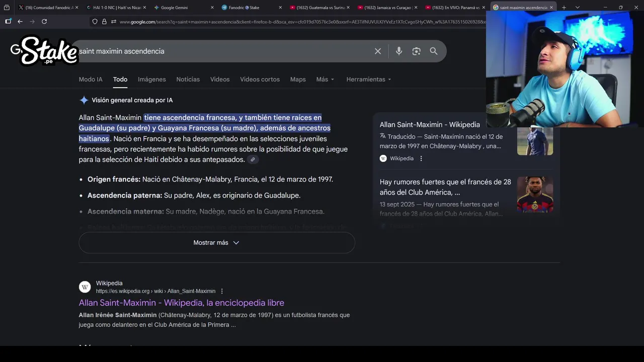This screenshot has width=644, height=362.
Task: Open the list all tabs chevron
Action: click(x=577, y=8)
